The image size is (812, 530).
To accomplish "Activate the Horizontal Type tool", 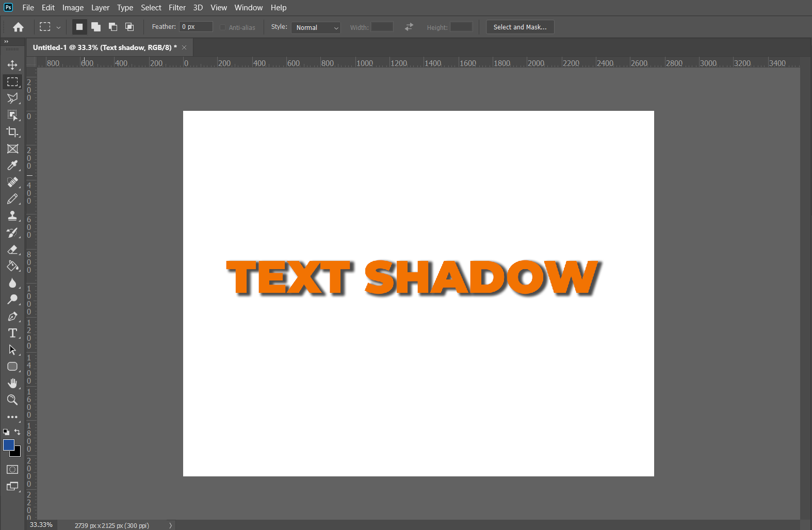I will tap(12, 333).
